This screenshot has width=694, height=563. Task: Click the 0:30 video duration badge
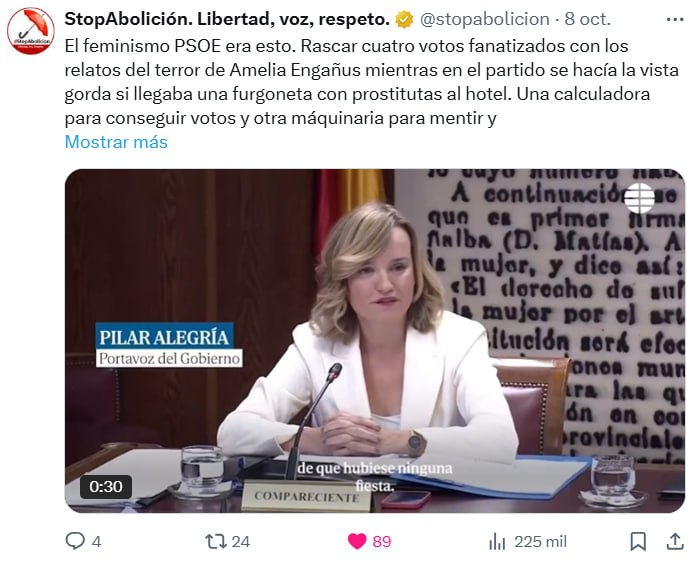[105, 486]
